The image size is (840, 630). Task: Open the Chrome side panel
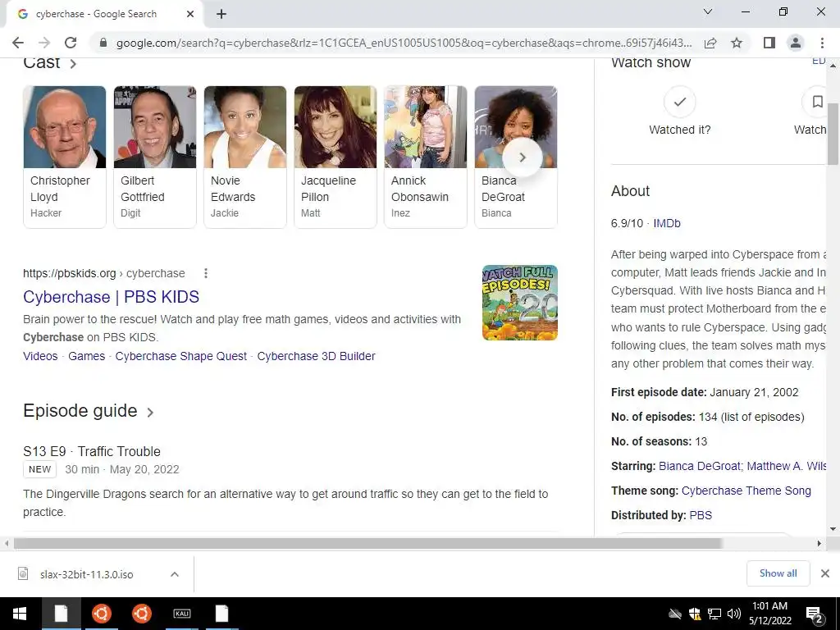click(769, 43)
